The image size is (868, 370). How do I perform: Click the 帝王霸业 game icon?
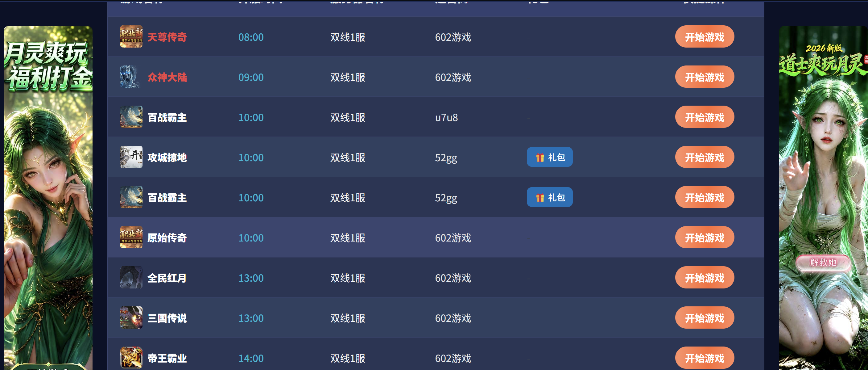pos(131,358)
